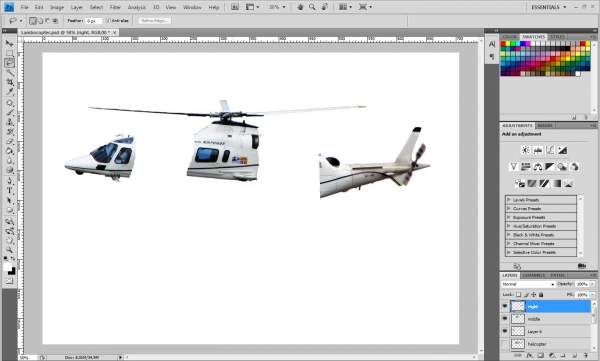Select the Brush tool

tap(10, 113)
